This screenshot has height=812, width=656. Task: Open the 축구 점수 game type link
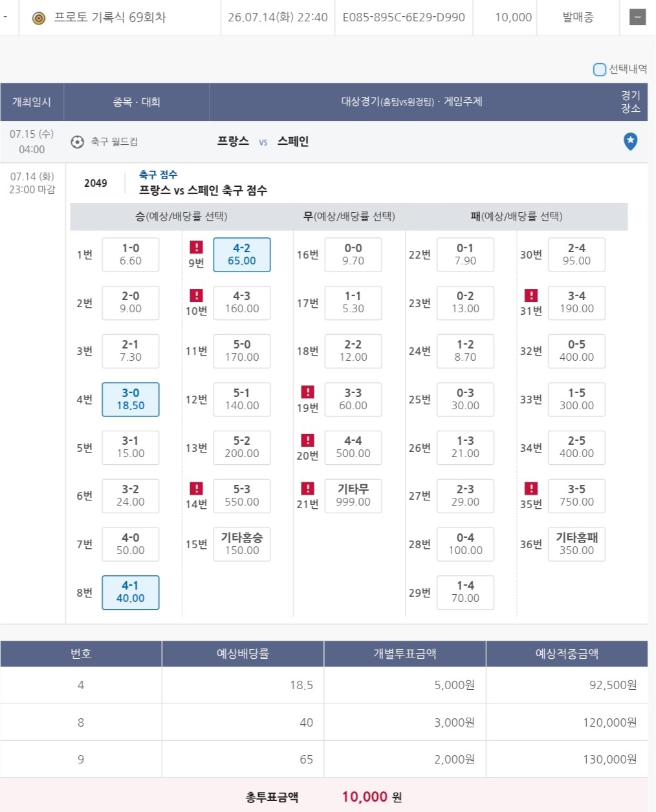click(158, 175)
